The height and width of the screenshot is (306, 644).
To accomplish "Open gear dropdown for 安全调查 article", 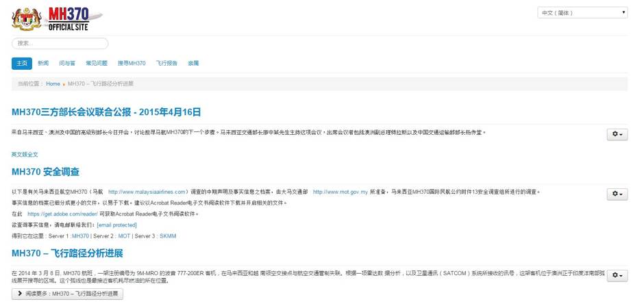I will 617,194.
